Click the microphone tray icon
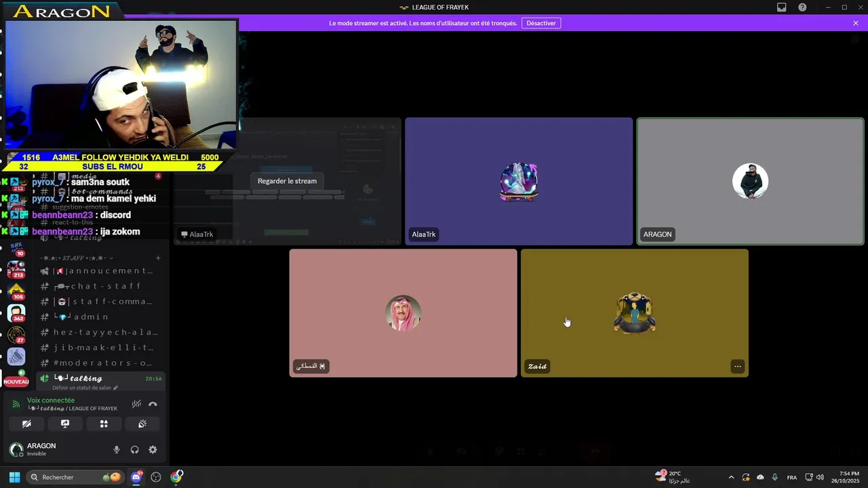Image resolution: width=868 pixels, height=488 pixels. tap(774, 477)
